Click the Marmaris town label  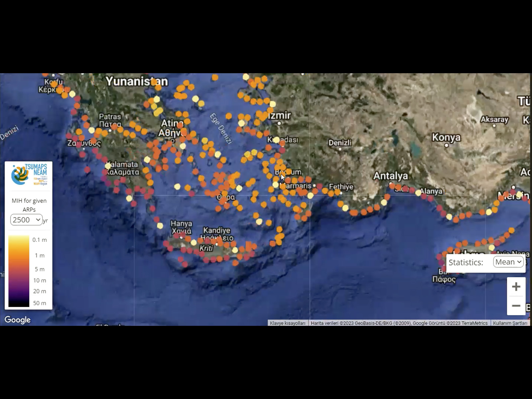pyautogui.click(x=296, y=186)
